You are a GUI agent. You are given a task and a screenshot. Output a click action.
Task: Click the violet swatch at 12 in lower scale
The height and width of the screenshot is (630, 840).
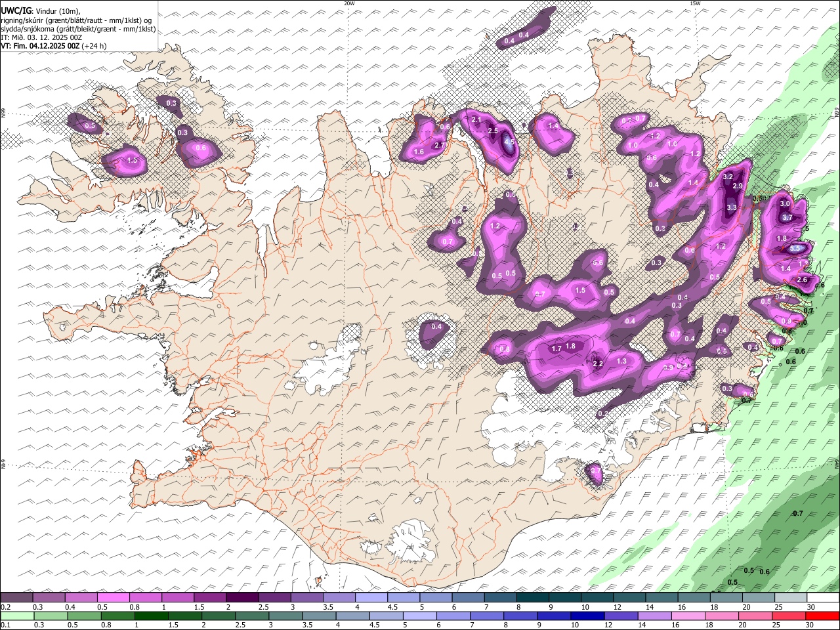[x=621, y=616]
